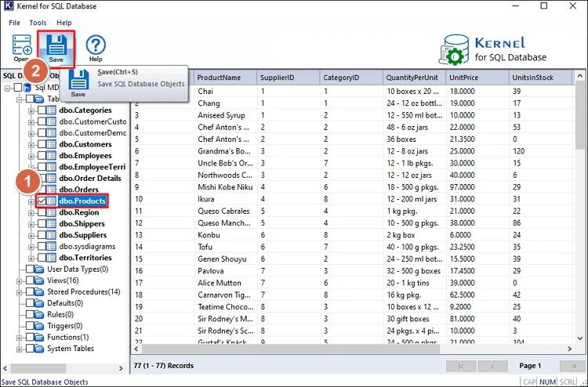Click the dbo.Customers table icon

[x=52, y=144]
